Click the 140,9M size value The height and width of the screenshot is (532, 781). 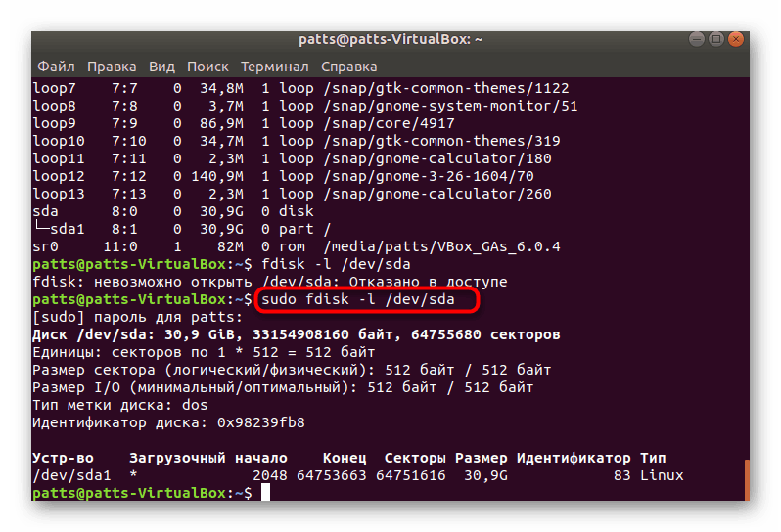217,176
